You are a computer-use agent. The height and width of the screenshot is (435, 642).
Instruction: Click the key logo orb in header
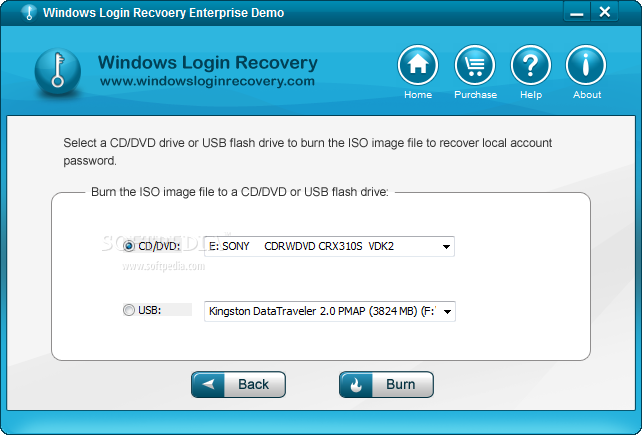(x=58, y=71)
